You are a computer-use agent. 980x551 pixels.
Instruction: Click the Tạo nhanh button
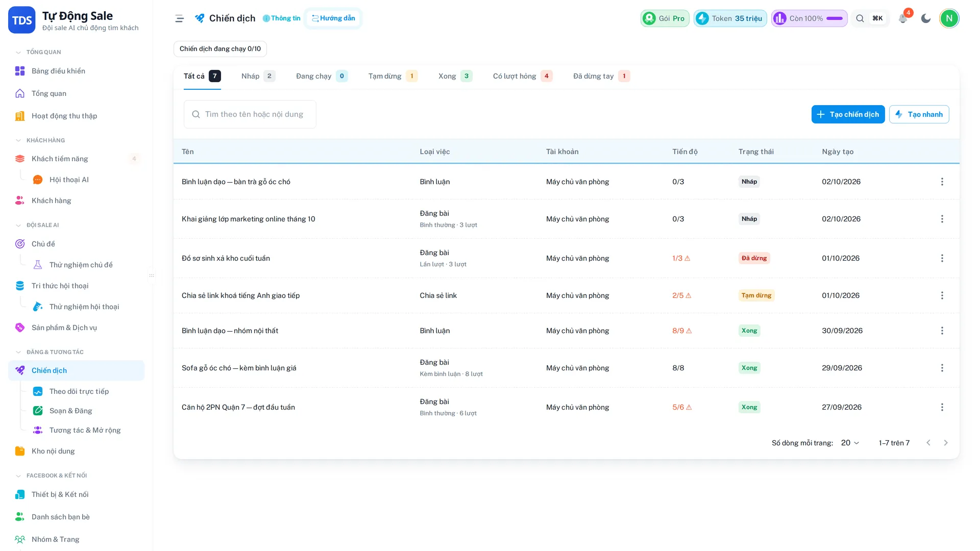coord(919,114)
